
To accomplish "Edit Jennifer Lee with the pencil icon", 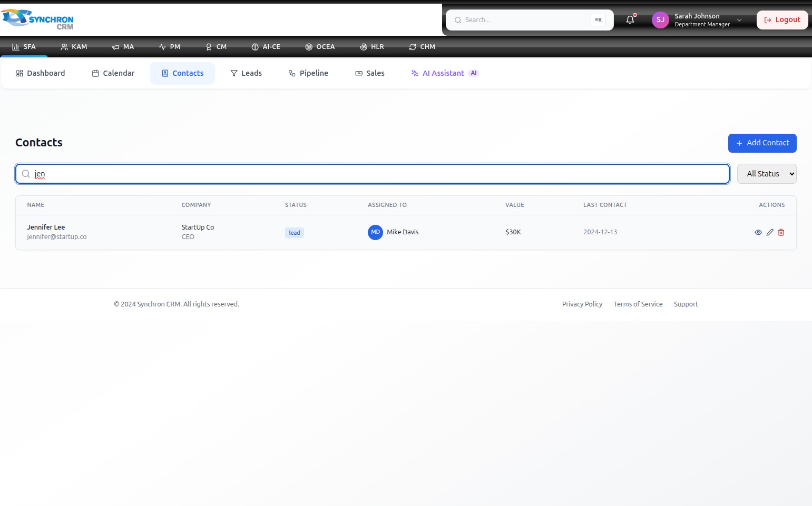I will point(770,232).
